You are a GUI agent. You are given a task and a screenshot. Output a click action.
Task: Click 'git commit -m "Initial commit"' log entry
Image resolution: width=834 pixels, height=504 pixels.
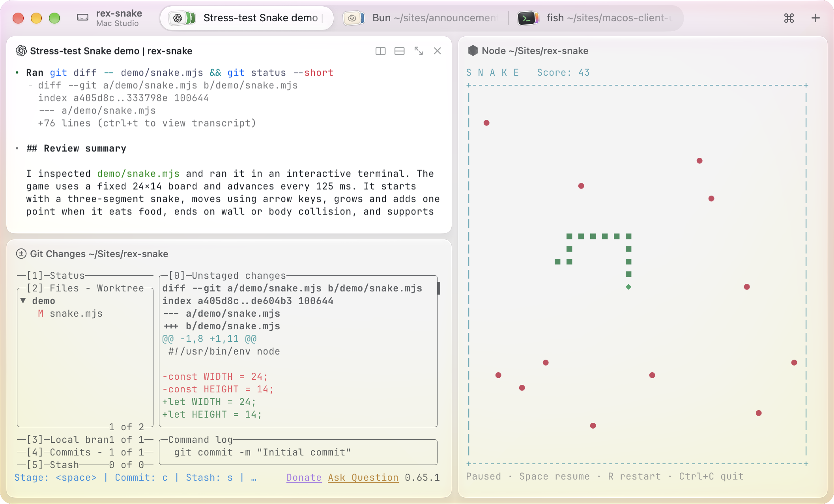pyautogui.click(x=262, y=452)
